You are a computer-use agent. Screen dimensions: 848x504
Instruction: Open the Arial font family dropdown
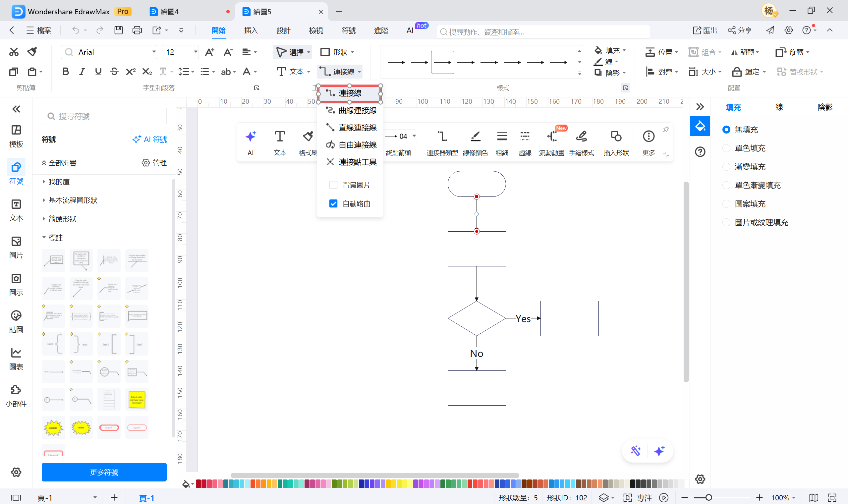154,52
